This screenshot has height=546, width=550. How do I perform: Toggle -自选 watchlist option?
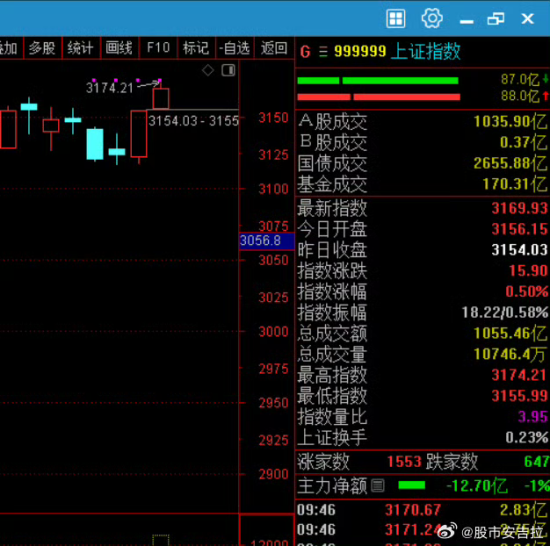(x=234, y=48)
